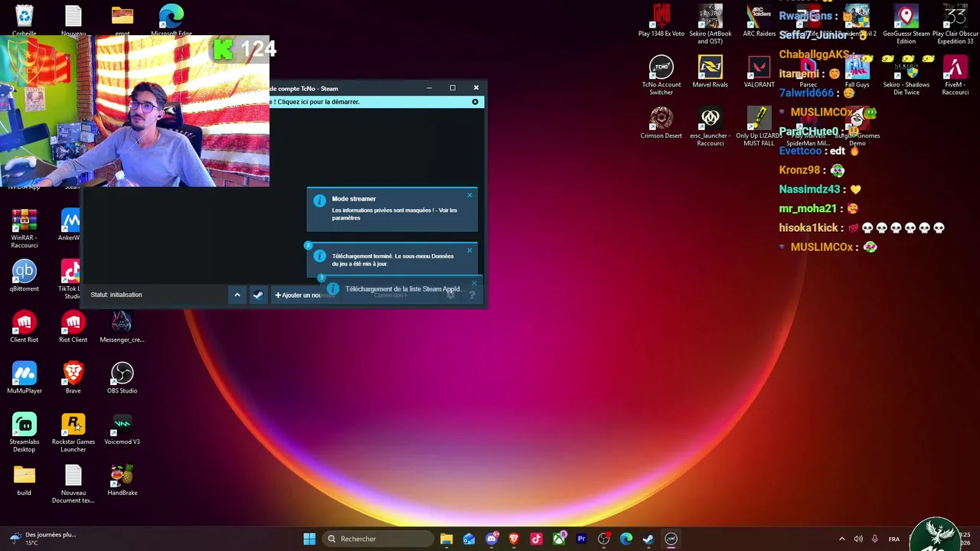Click the microphone icon in system tray

pos(874,539)
